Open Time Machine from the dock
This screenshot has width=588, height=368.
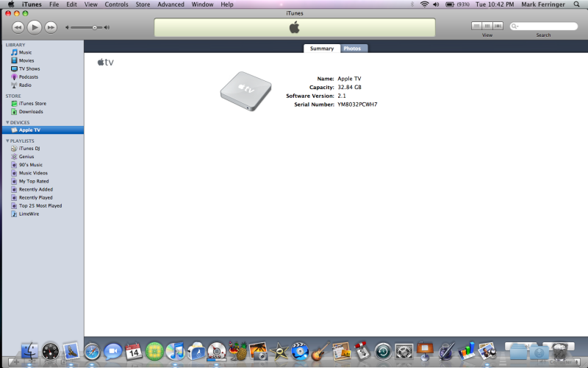point(383,353)
